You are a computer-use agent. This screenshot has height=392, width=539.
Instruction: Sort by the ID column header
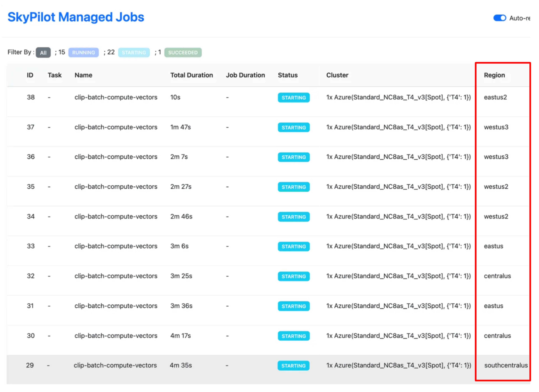[30, 75]
